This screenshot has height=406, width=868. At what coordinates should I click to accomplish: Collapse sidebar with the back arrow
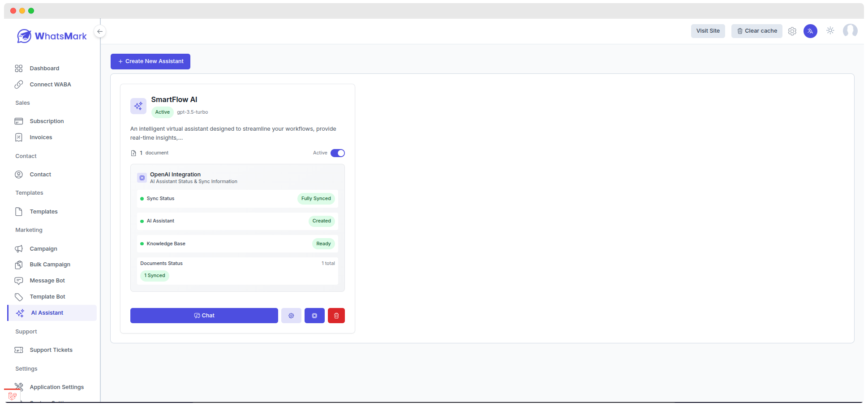point(100,31)
